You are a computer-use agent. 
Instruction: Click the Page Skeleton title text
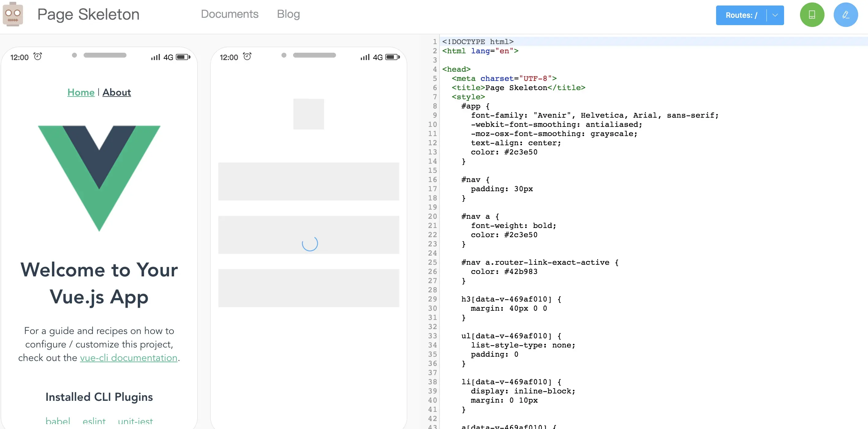88,14
